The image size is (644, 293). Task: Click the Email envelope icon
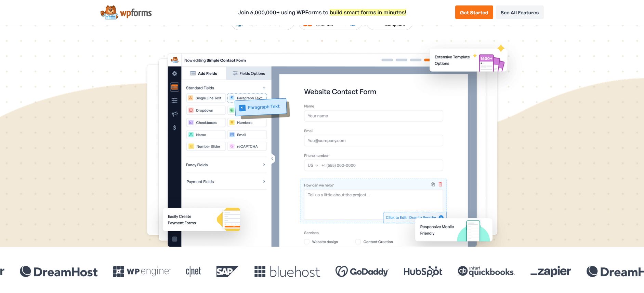pyautogui.click(x=232, y=135)
